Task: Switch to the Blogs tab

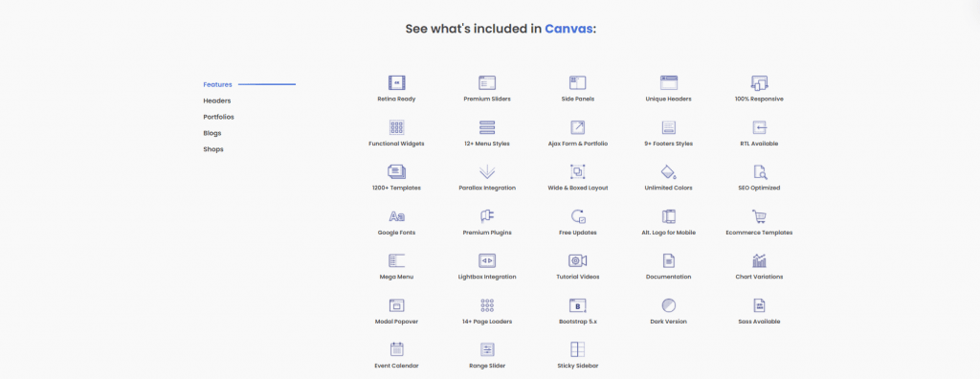Action: pyautogui.click(x=212, y=133)
